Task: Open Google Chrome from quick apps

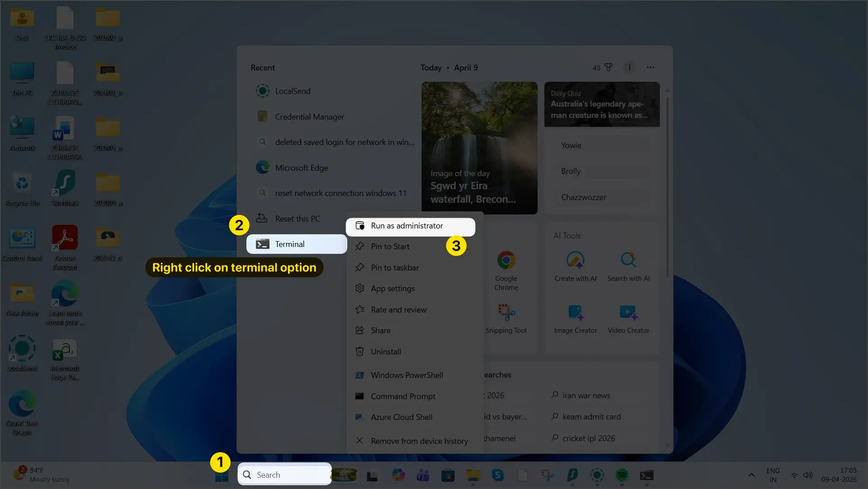Action: pyautogui.click(x=506, y=261)
